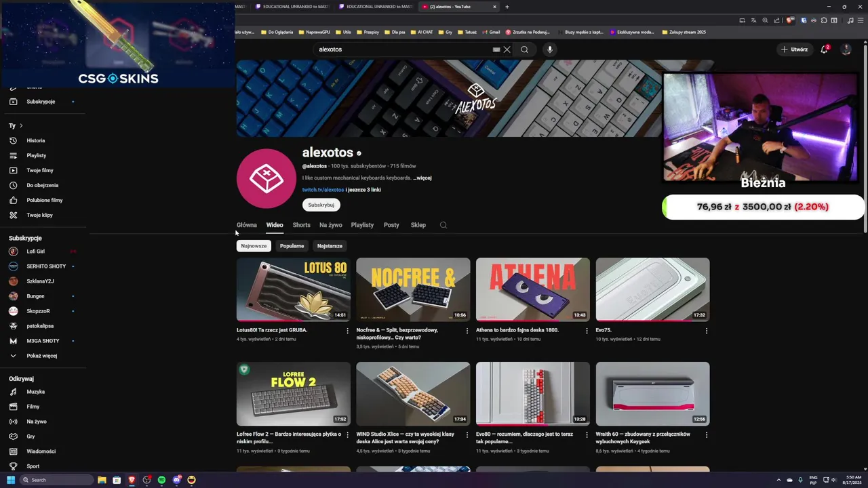Sort videos by Popularne chip
The image size is (868, 488).
(292, 246)
